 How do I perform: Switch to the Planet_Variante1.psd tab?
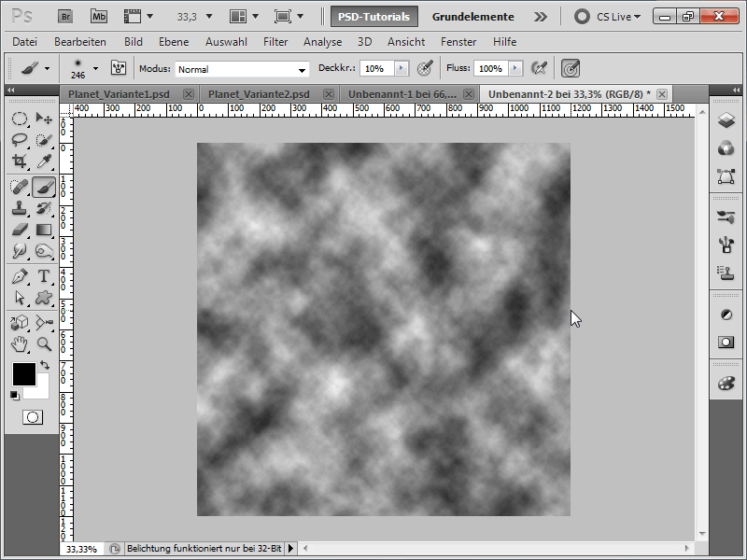pyautogui.click(x=120, y=94)
